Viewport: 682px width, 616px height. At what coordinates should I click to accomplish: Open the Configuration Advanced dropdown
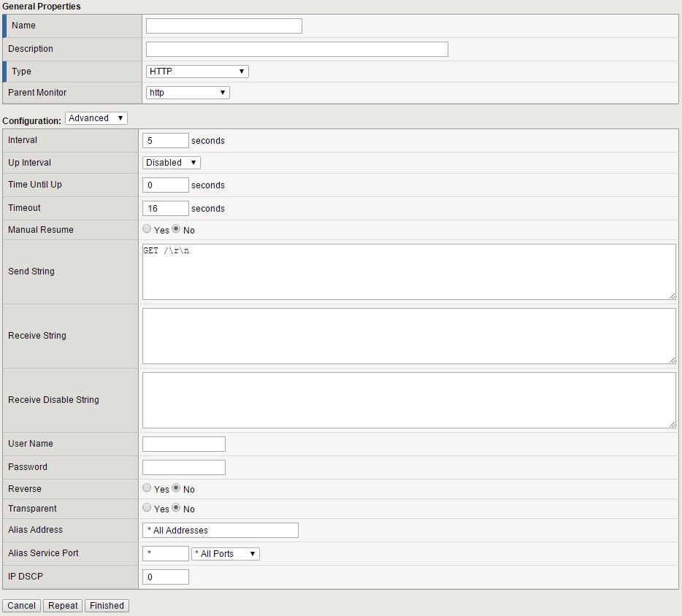[96, 118]
